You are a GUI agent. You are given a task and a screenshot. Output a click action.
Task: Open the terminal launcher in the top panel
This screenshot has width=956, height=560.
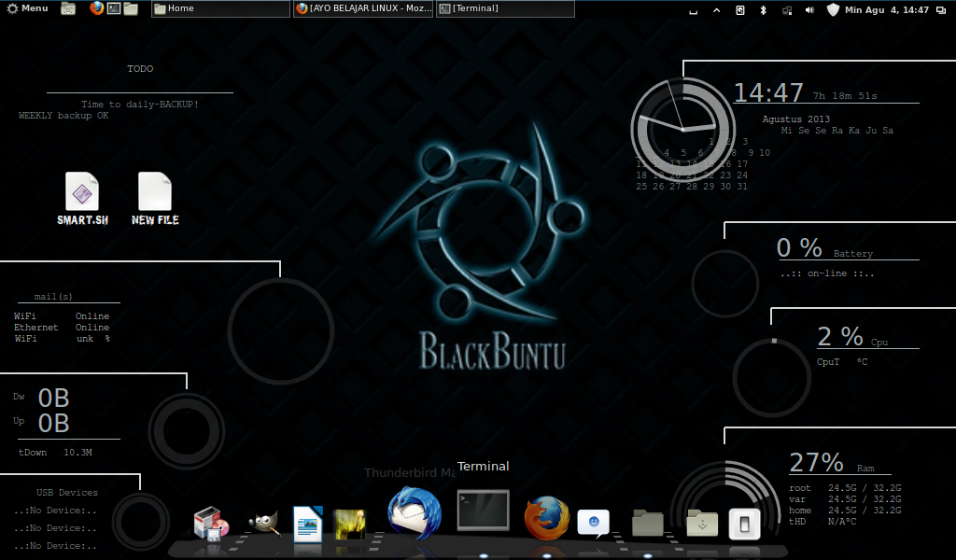114,8
